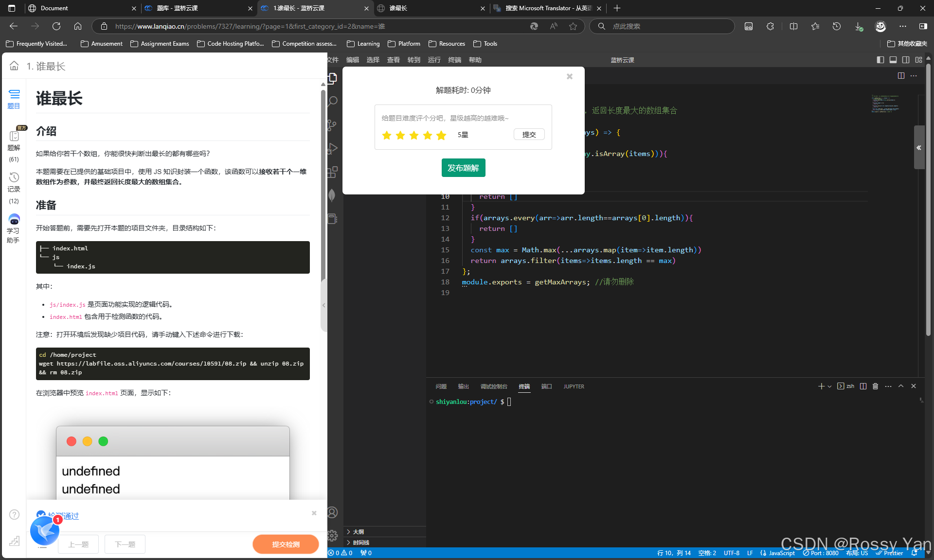The width and height of the screenshot is (934, 560).
Task: Open the new terminal profile dropdown arrow
Action: pos(829,386)
